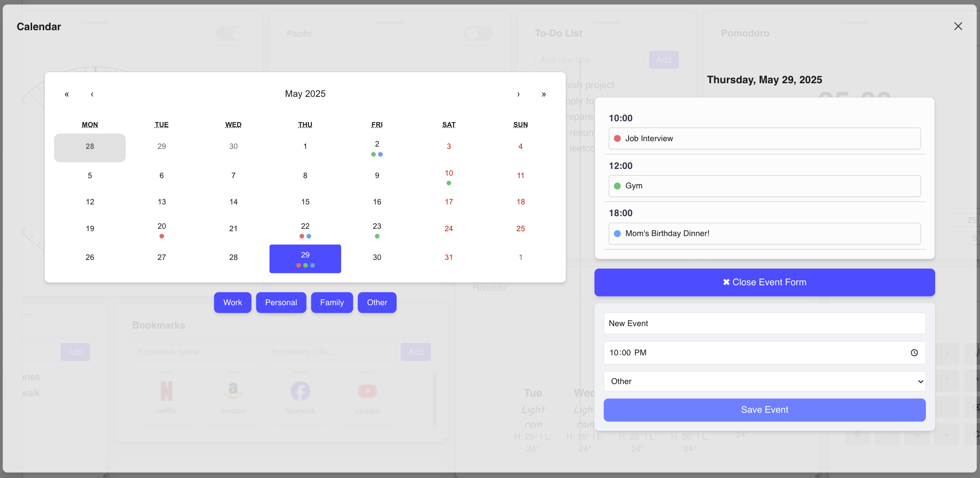Expand the Other category dropdown

[764, 382]
